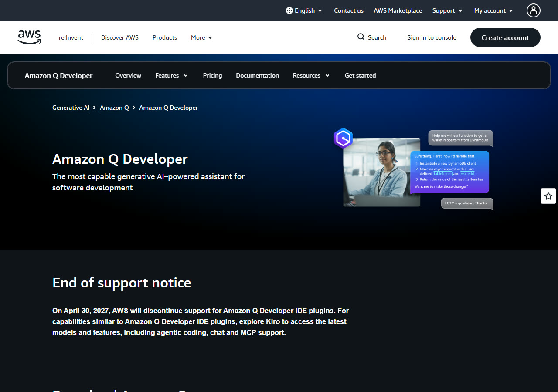Click the End of support notice heading
Screen dimensions: 558x392
[122, 283]
